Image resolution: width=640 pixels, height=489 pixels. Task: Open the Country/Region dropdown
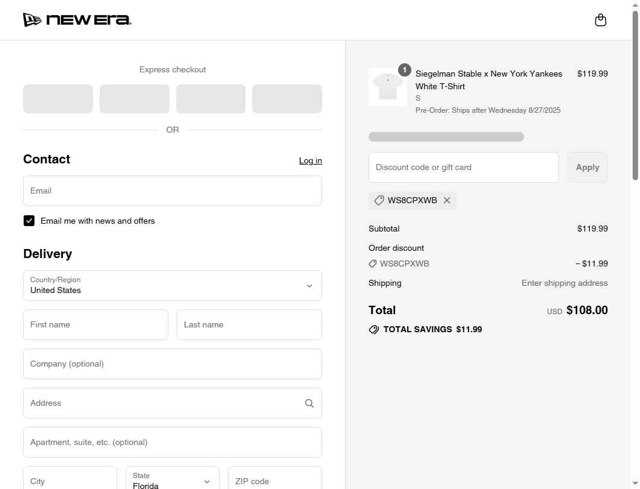point(172,285)
